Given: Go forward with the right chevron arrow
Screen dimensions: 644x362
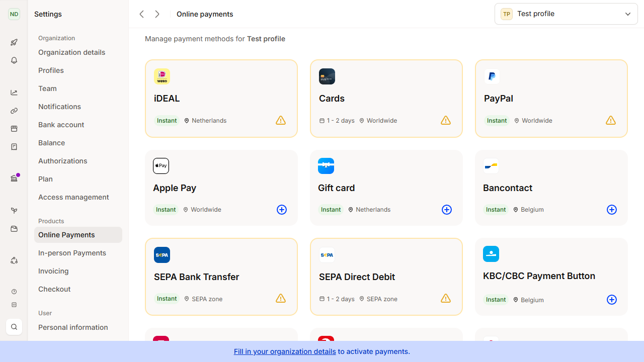Looking at the screenshot, I should [x=157, y=14].
